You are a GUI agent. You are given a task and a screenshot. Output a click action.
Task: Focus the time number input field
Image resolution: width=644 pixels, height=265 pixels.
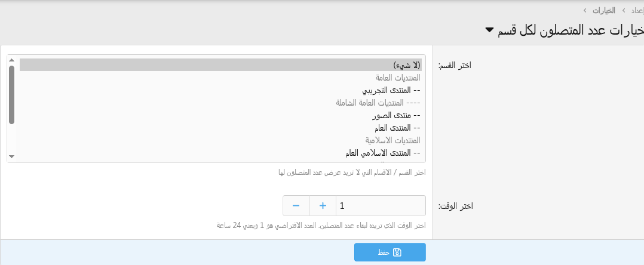pyautogui.click(x=380, y=205)
